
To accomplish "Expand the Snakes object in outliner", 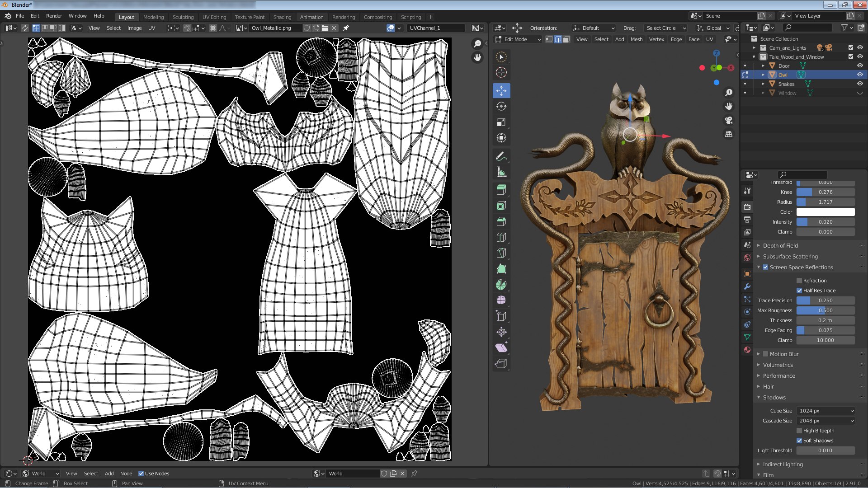I will (763, 84).
